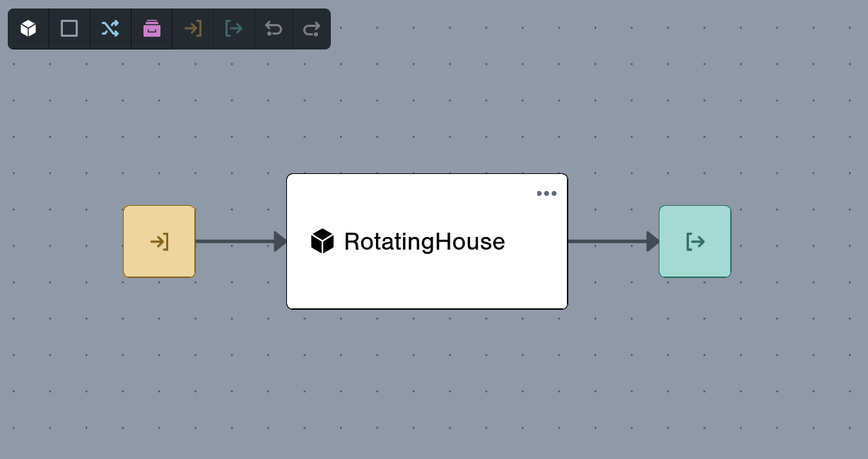The width and height of the screenshot is (868, 459).
Task: Open the RotatingHouse node options menu
Action: (546, 193)
